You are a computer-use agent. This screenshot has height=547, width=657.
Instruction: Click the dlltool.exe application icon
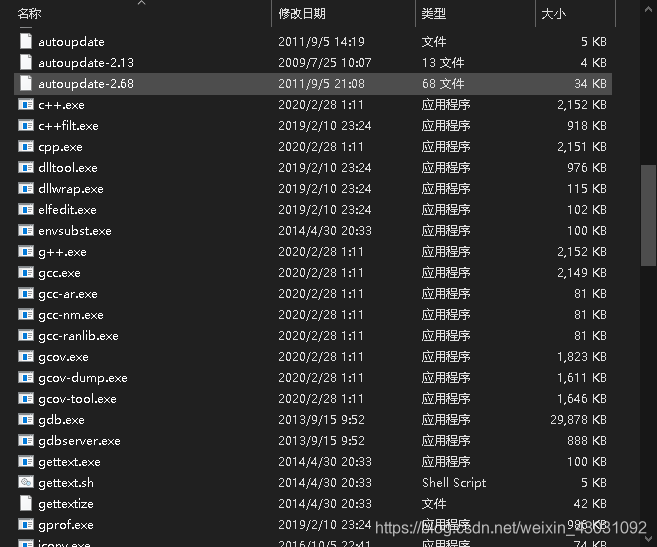(26, 167)
